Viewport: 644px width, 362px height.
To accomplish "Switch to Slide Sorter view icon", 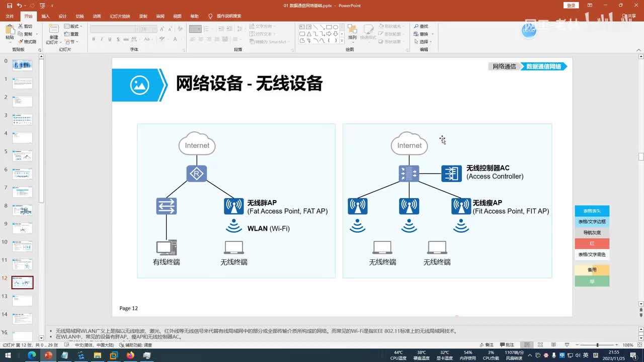I will click(x=540, y=345).
